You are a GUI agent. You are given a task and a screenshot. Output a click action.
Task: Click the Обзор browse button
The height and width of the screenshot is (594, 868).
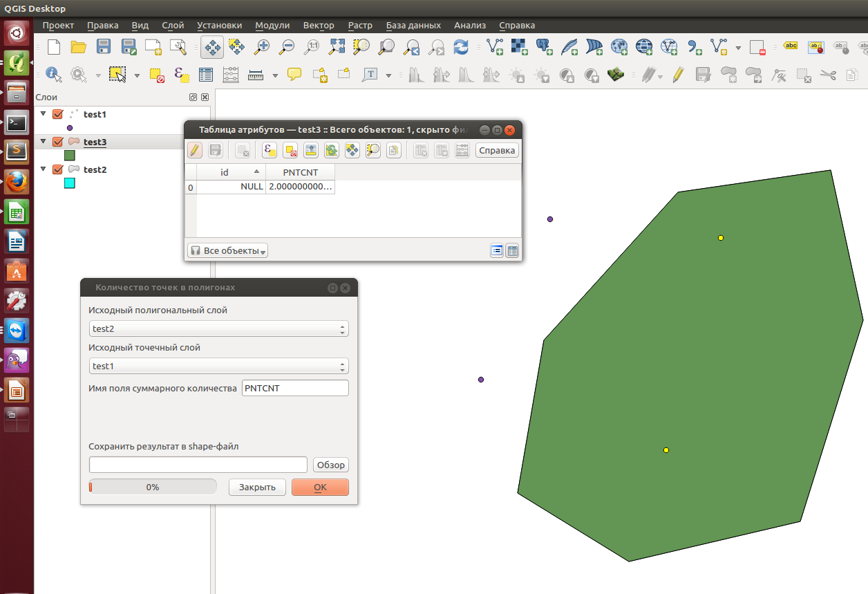coord(330,465)
